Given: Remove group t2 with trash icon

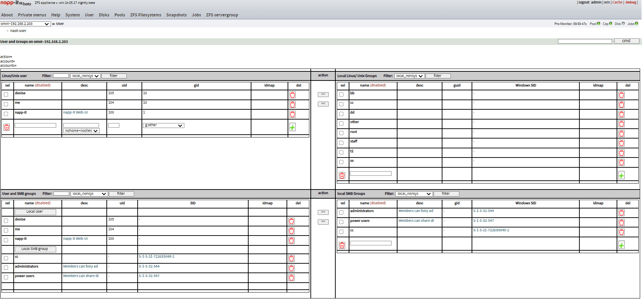Looking at the screenshot, I should point(622,153).
